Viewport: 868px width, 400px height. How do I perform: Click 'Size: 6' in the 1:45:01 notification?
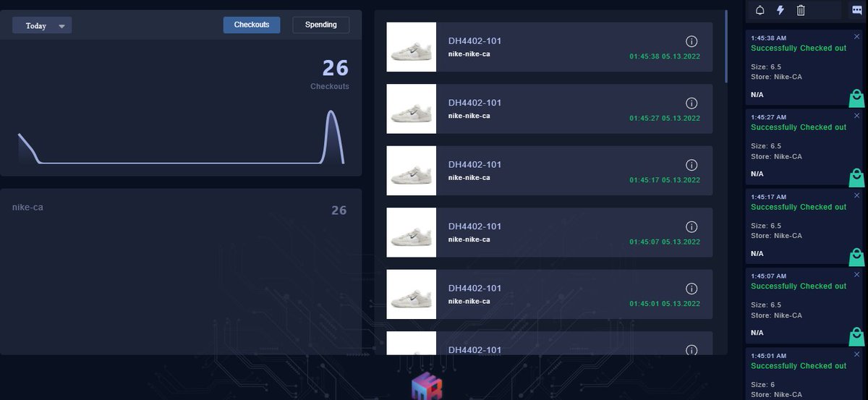pos(763,384)
